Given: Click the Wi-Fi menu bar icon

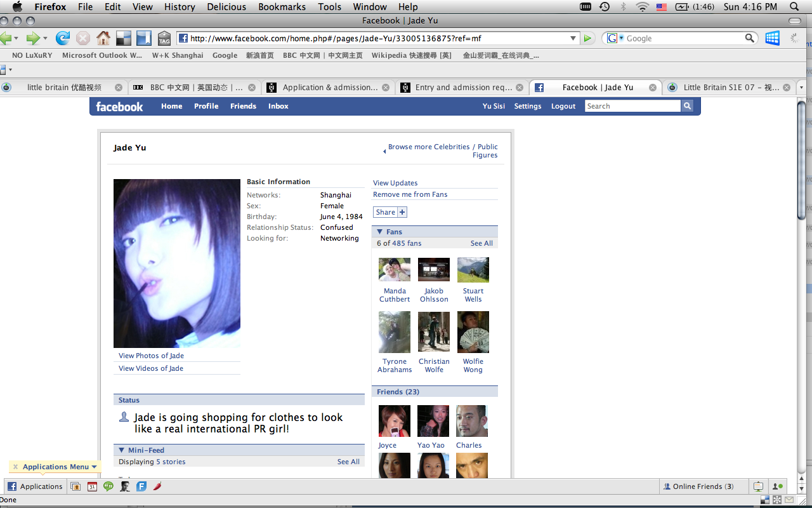Looking at the screenshot, I should (x=643, y=7).
